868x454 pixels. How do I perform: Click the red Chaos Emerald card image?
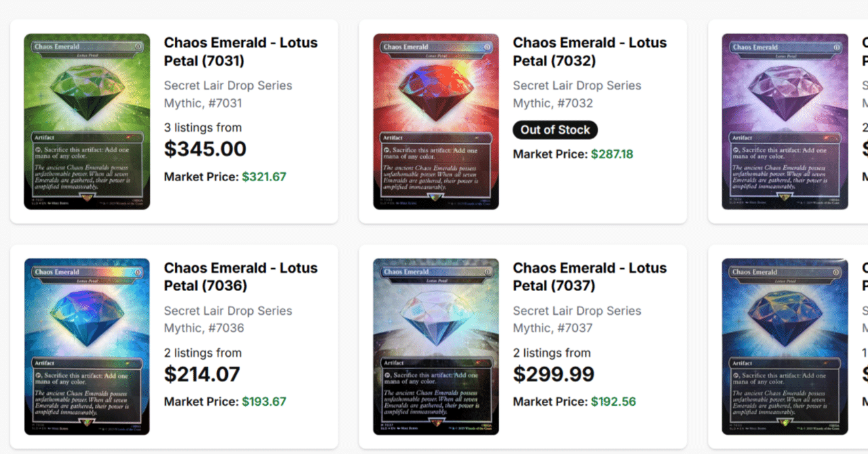[x=435, y=120]
